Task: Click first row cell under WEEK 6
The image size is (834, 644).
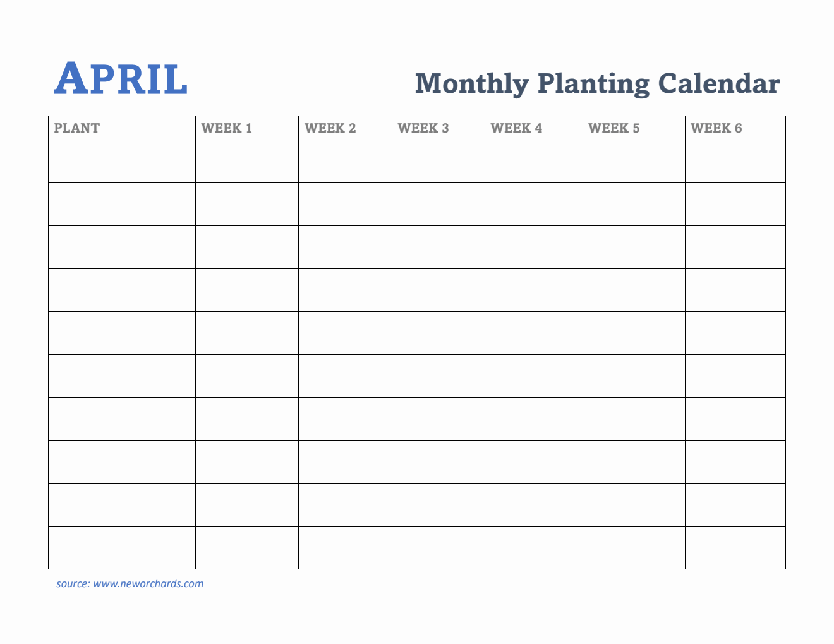Action: pos(735,162)
